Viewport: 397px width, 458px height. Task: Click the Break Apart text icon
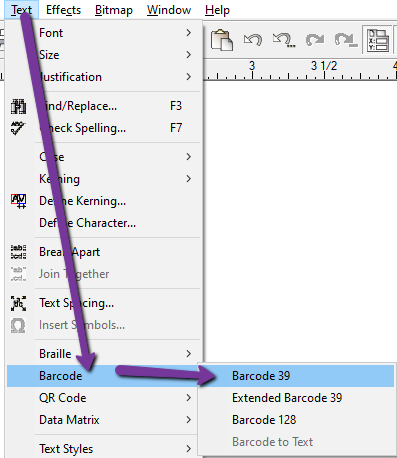pos(18,252)
